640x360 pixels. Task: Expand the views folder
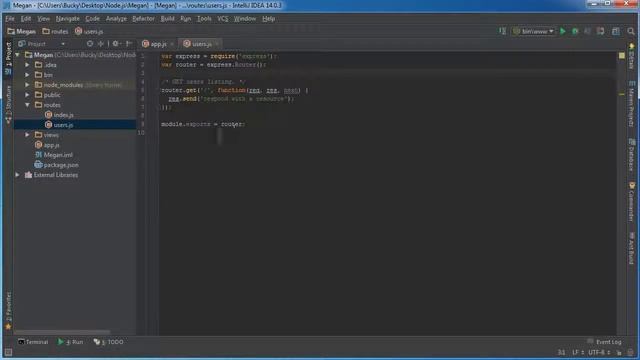click(27, 135)
